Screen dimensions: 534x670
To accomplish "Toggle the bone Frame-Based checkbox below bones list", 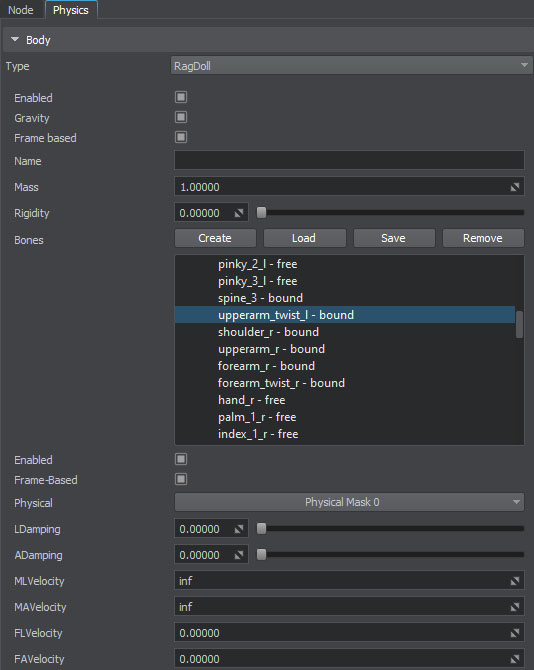I will [x=181, y=479].
